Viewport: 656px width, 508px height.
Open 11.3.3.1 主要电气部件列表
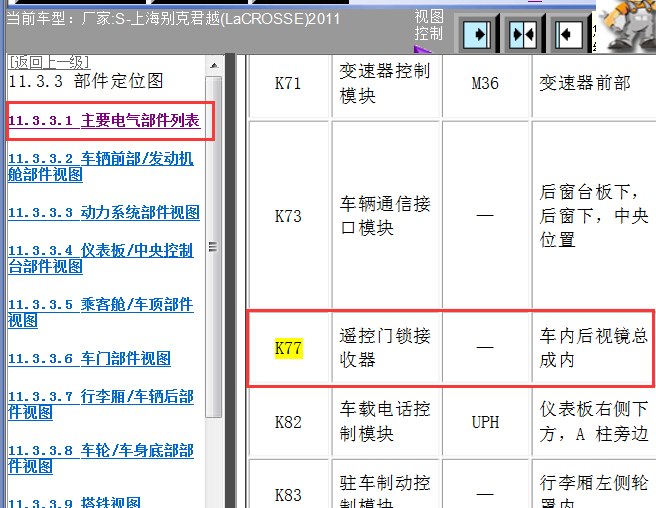point(104,121)
